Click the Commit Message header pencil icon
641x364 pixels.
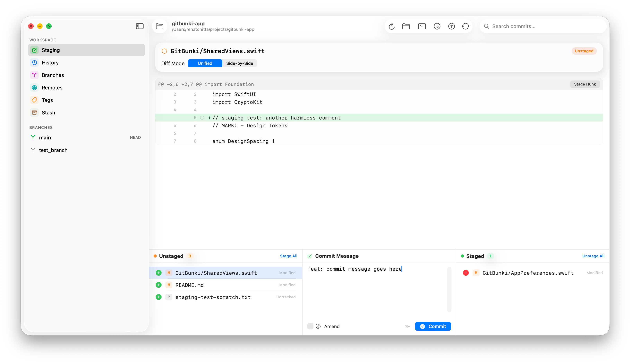coord(310,256)
